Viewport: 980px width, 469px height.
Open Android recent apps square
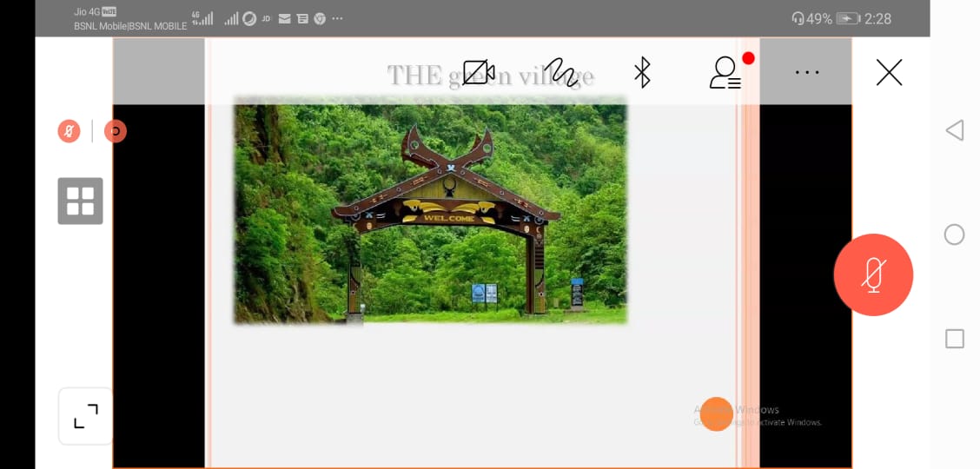[955, 339]
